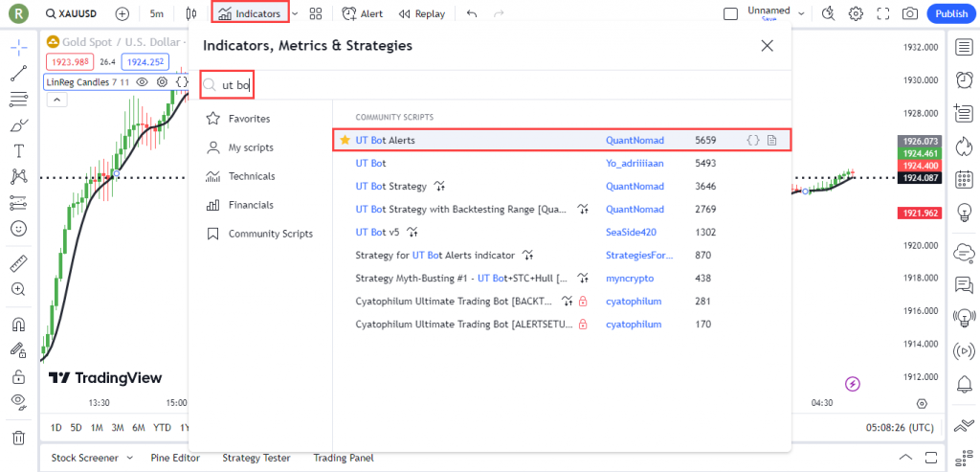980x472 pixels.
Task: Enter fullscreen mode
Action: coord(882,13)
